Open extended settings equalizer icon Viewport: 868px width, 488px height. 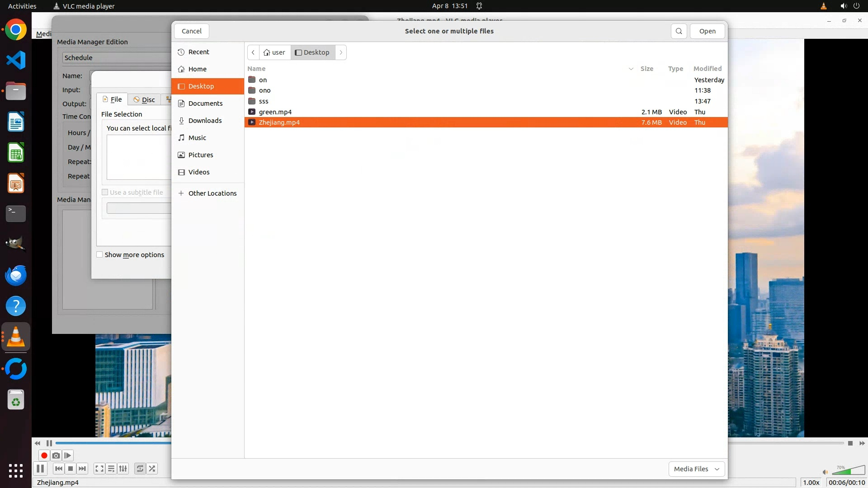pos(123,469)
